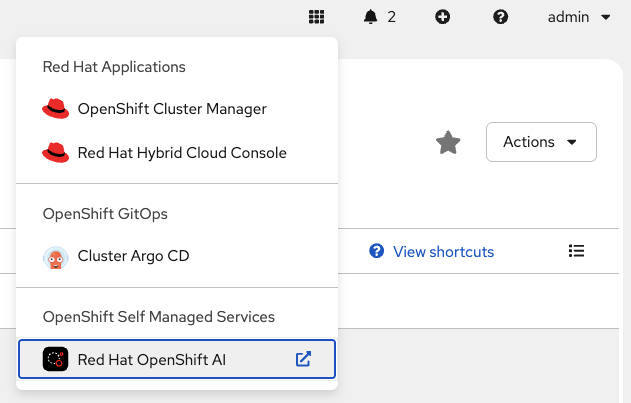Close the application launcher grid menu

pos(316,17)
